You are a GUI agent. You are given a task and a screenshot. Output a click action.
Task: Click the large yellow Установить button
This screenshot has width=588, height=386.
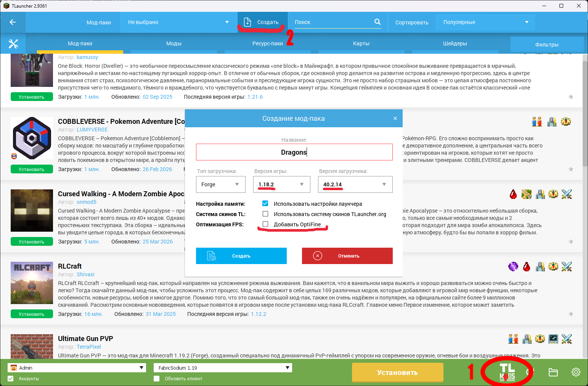[397, 372]
